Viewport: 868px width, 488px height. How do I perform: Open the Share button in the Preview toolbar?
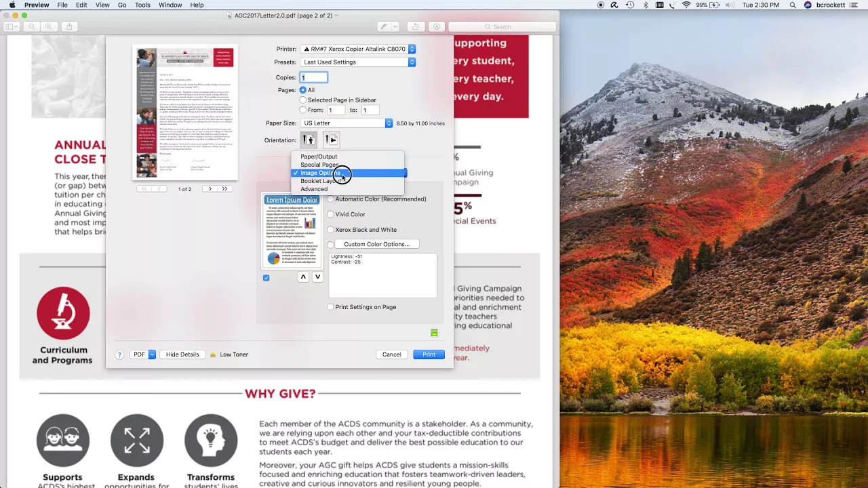(68, 26)
